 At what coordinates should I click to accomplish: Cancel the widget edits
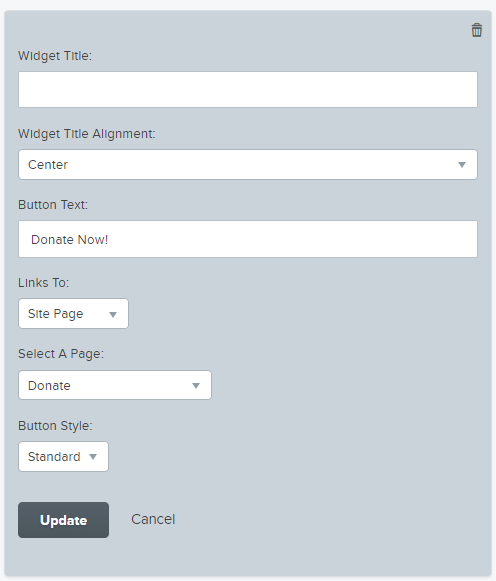[153, 519]
